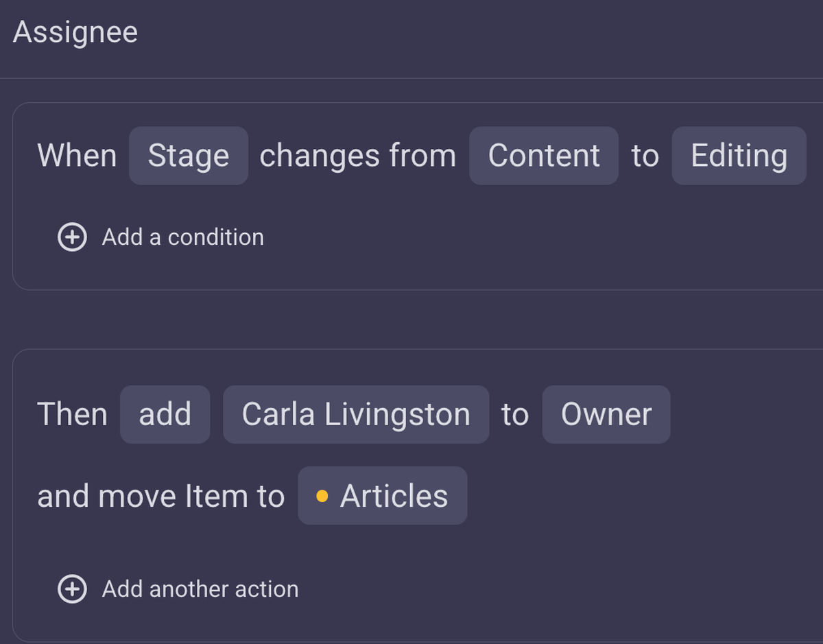This screenshot has height=644, width=823.
Task: Click the yellow status dot inside Articles pill
Action: coord(323,495)
